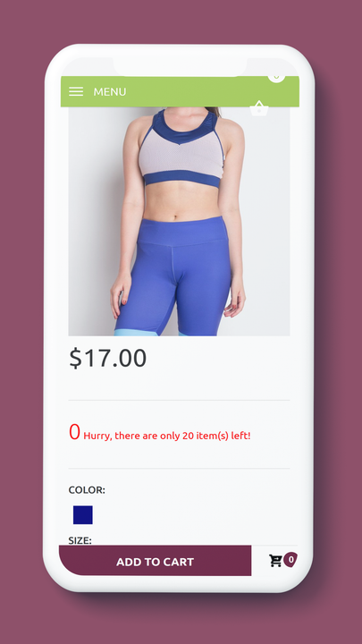Expand the SIZE: option section
This screenshot has width=362, height=644.
80,540
